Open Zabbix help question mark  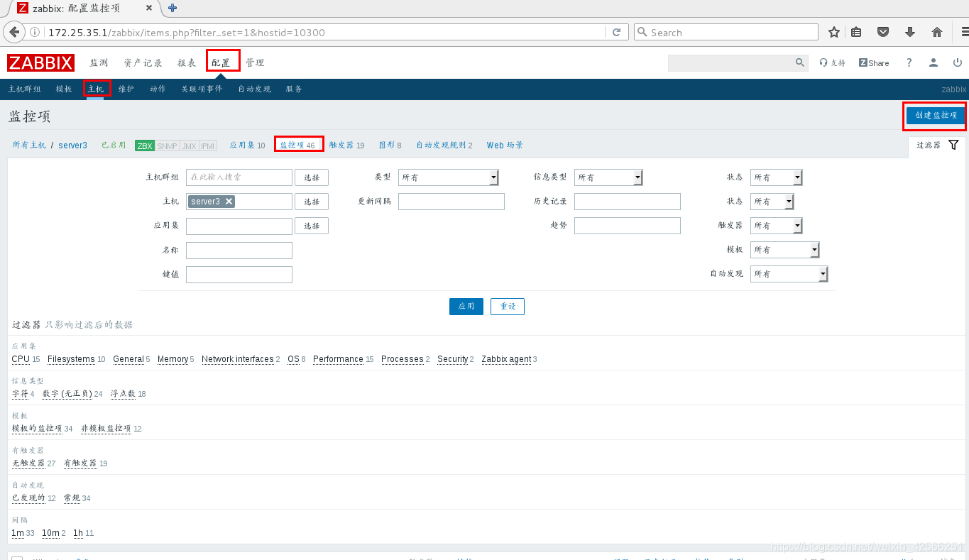909,62
